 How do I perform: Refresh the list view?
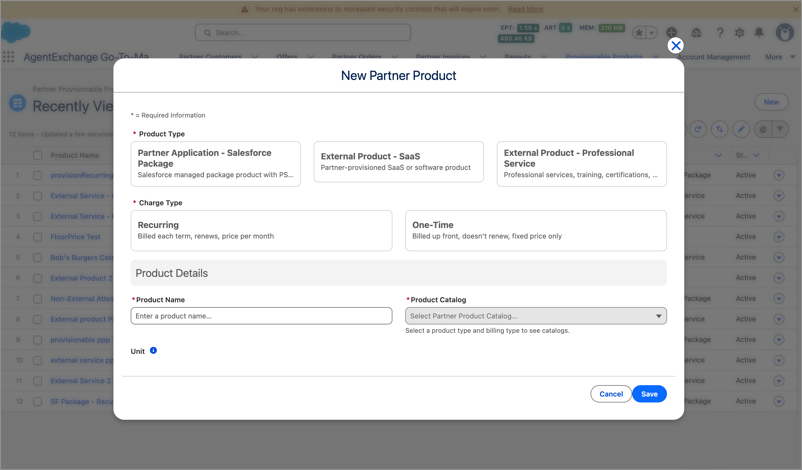(x=698, y=129)
